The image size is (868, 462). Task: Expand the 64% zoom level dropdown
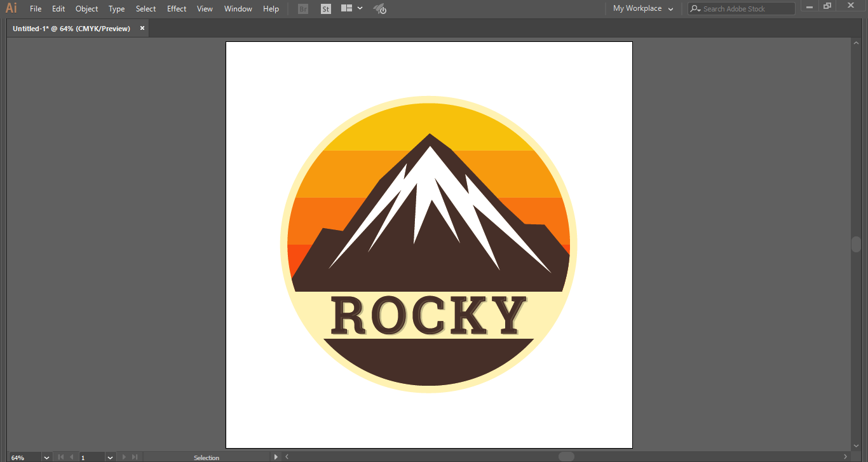pyautogui.click(x=46, y=458)
